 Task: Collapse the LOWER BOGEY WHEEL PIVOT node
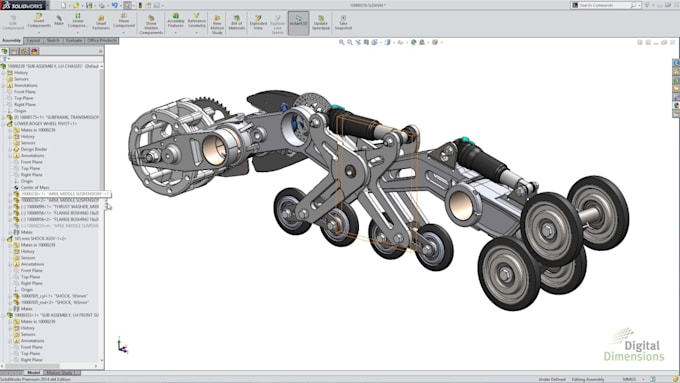click(3, 124)
